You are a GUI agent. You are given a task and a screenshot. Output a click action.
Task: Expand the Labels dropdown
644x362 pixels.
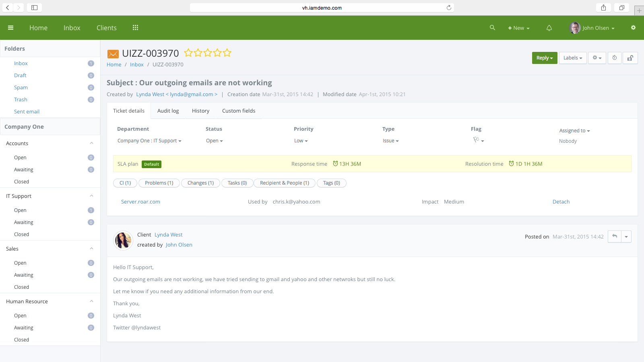click(x=573, y=58)
